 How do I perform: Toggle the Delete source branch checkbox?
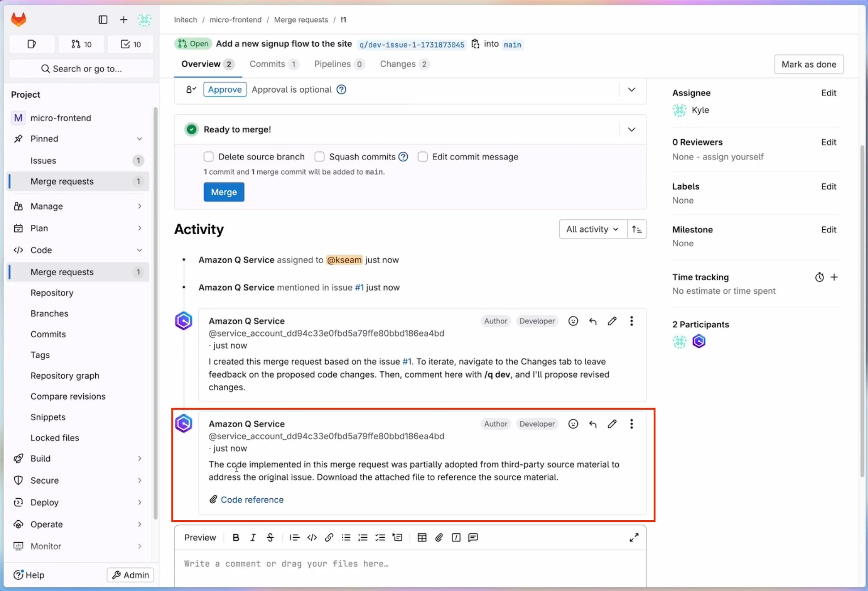(208, 157)
